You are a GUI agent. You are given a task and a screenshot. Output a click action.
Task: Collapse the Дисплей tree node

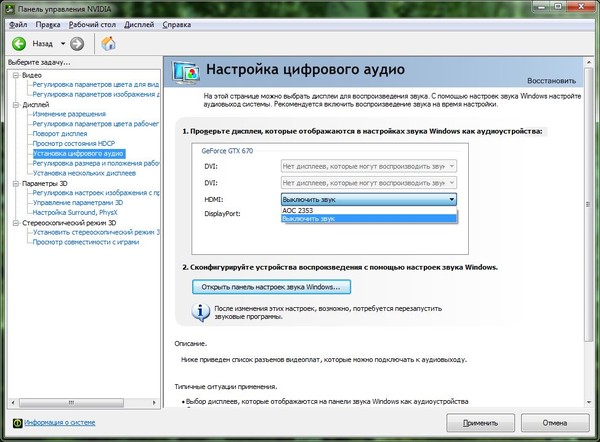[x=16, y=105]
